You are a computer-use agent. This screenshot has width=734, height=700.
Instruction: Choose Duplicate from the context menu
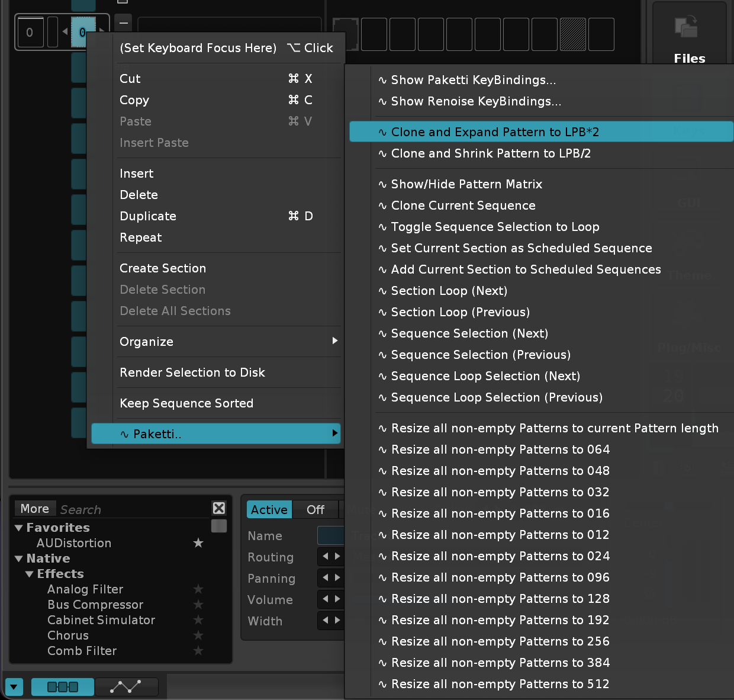coord(148,216)
